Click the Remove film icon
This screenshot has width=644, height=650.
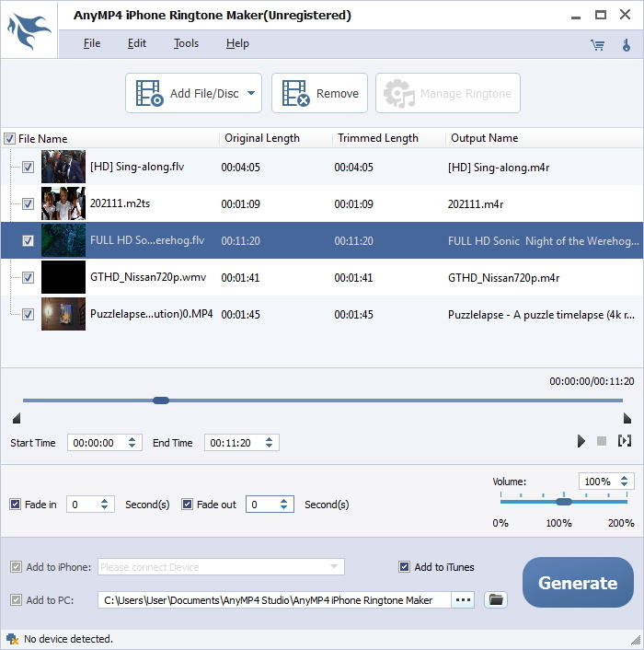point(295,93)
